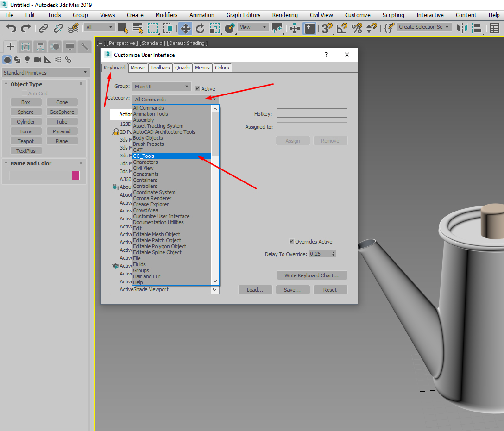
Task: Toggle the Angle Snap icon
Action: click(x=342, y=28)
